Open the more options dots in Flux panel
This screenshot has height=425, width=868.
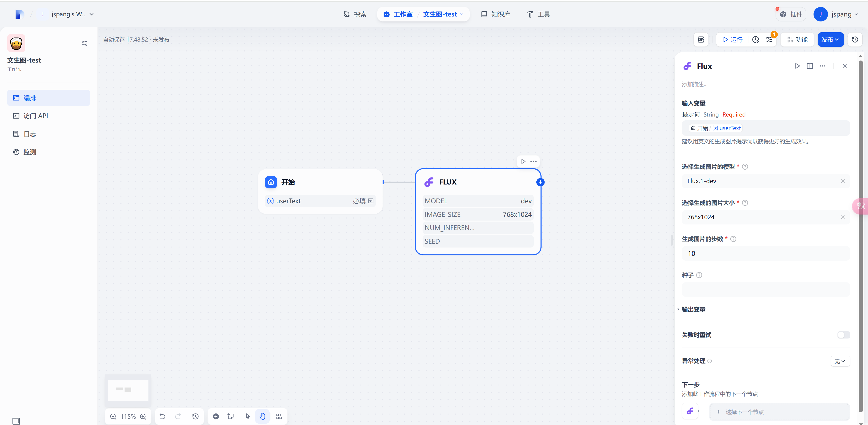(x=823, y=66)
